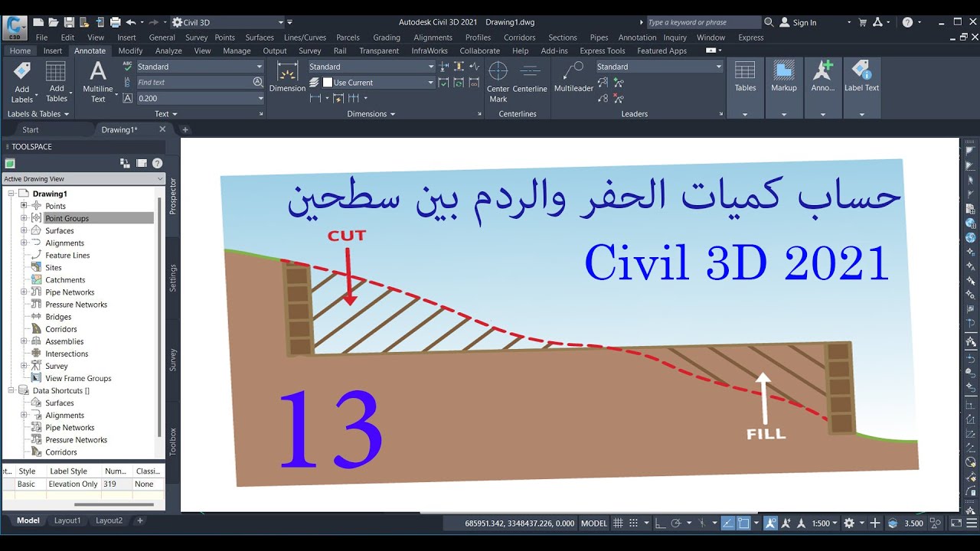This screenshot has height=551, width=980.
Task: Open the Home ribbon tab
Action: point(20,51)
